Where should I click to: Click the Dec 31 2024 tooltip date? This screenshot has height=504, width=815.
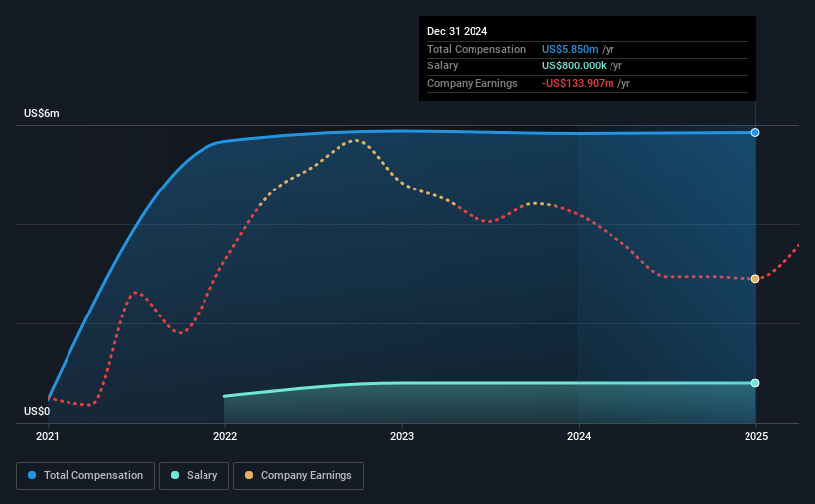[457, 31]
